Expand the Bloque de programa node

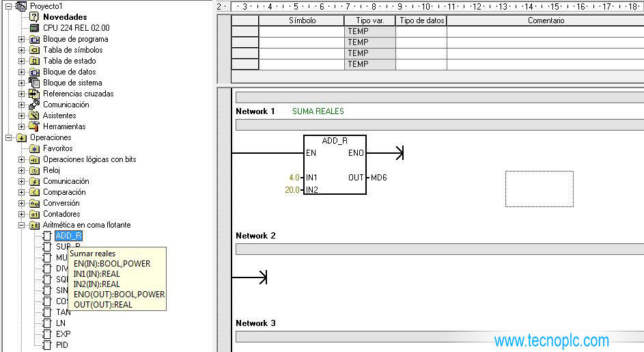click(22, 39)
